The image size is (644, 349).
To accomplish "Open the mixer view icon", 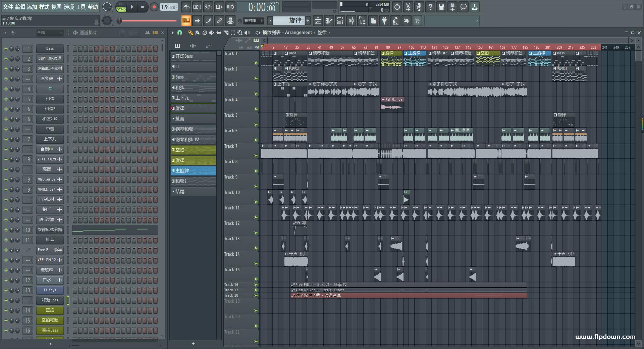I will click(351, 21).
